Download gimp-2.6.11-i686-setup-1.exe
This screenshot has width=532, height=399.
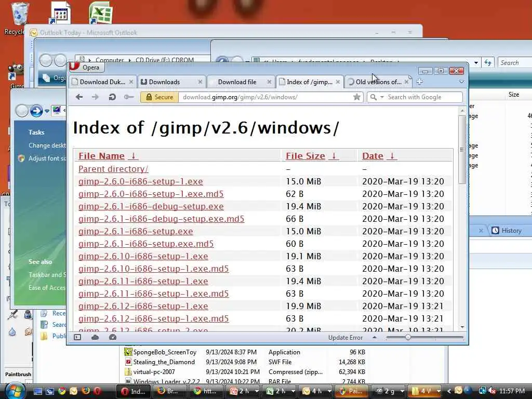pos(143,281)
